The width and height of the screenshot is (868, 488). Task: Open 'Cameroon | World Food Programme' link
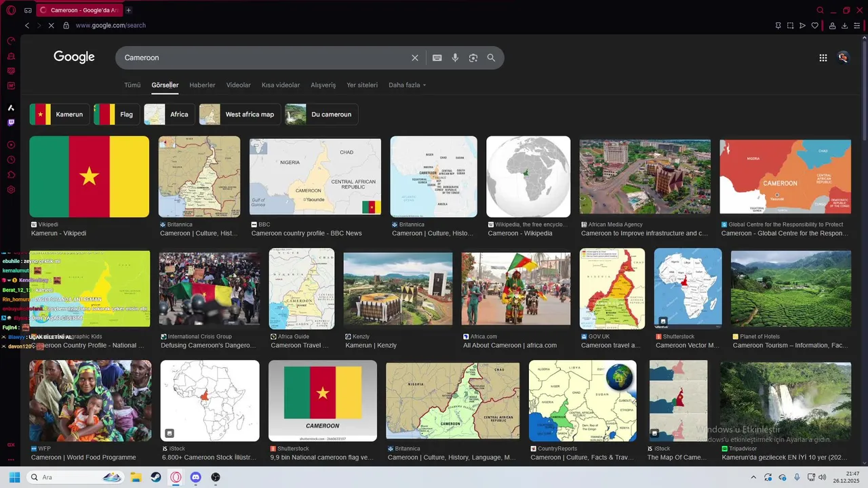[83, 457]
